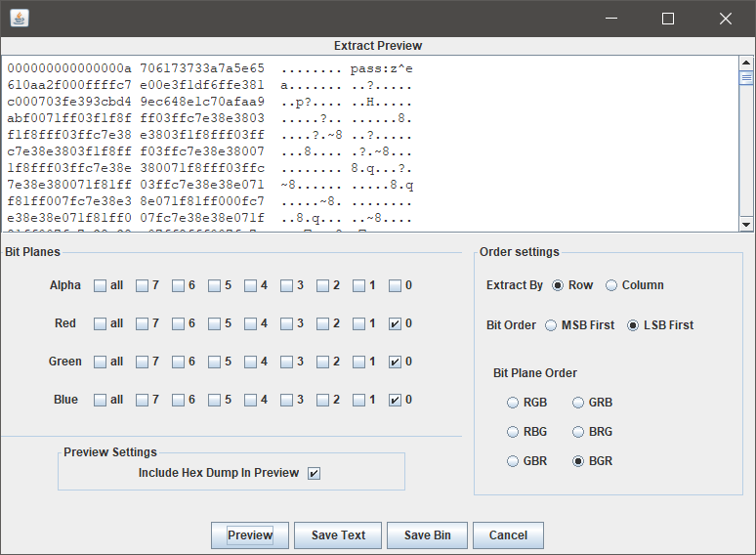The image size is (756, 555).
Task: Toggle the Blue bit 2 checkbox
Action: 322,401
